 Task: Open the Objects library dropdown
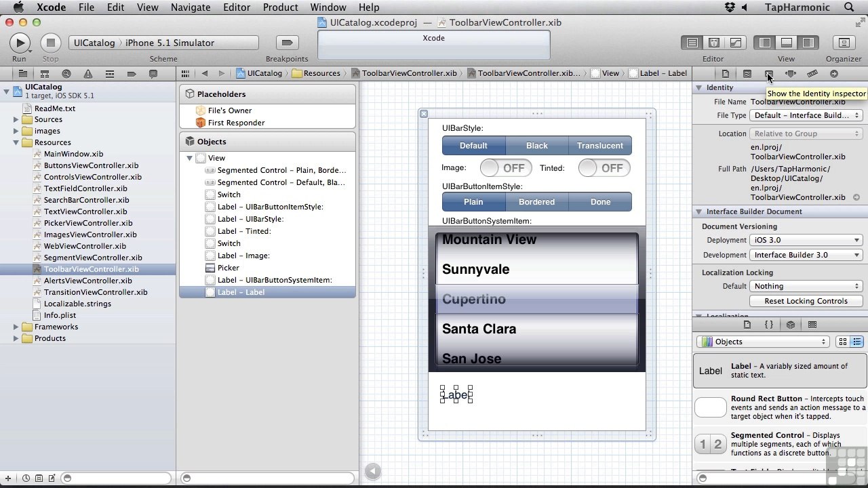click(x=764, y=342)
